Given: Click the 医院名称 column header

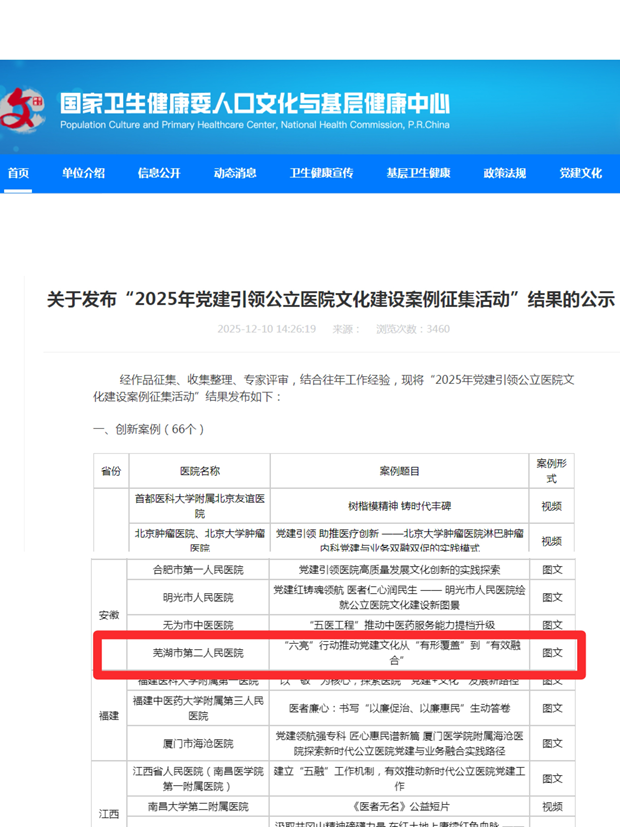Looking at the screenshot, I should coord(200,471).
